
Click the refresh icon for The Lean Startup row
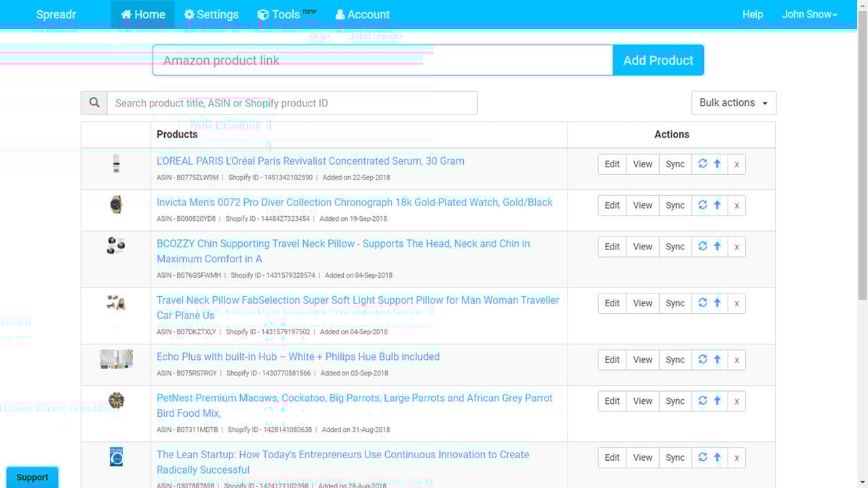703,457
